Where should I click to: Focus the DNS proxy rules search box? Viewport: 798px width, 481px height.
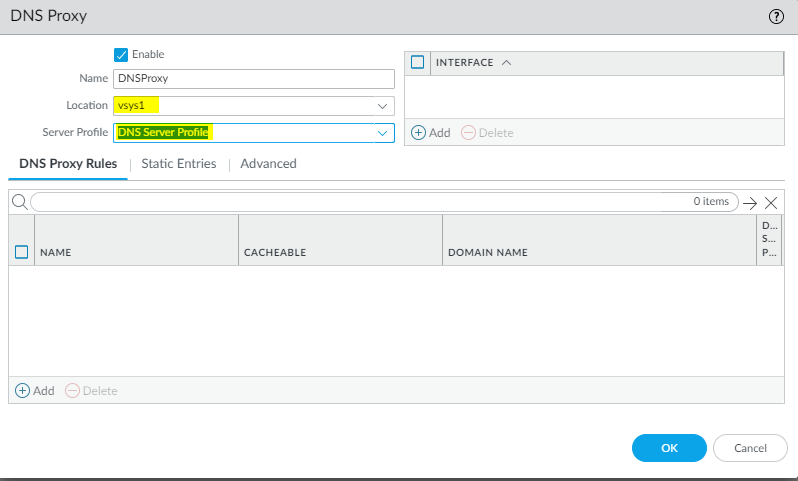(x=360, y=202)
